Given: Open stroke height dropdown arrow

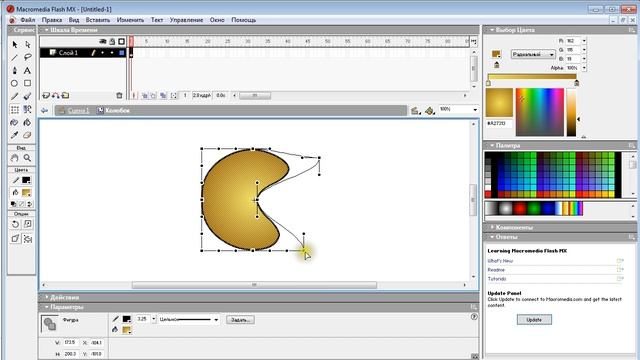Looking at the screenshot, I should click(154, 319).
